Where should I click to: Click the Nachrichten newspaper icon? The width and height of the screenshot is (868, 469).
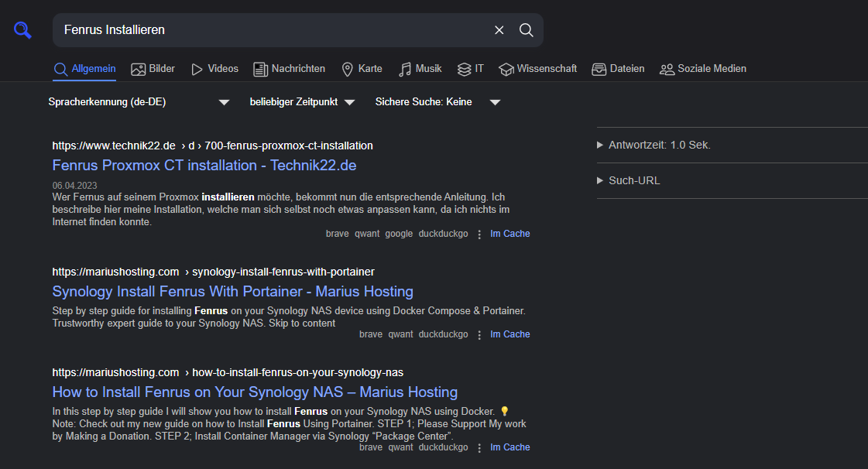coord(260,69)
